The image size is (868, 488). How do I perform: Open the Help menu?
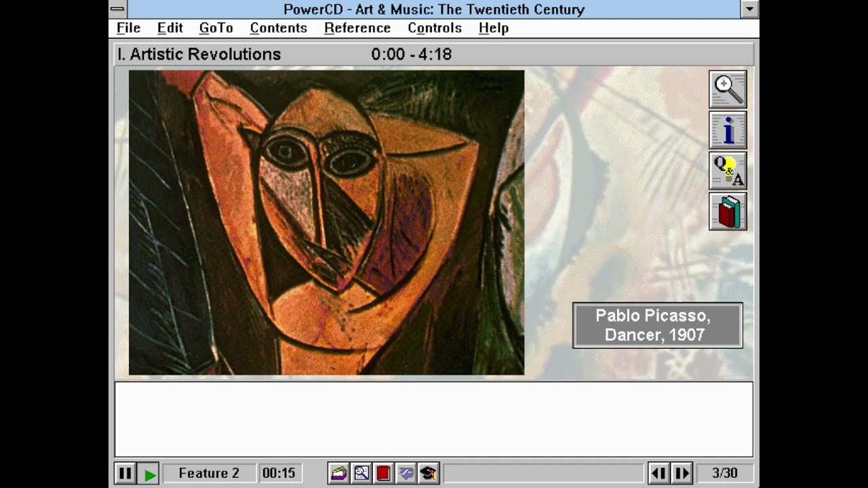pyautogui.click(x=494, y=28)
